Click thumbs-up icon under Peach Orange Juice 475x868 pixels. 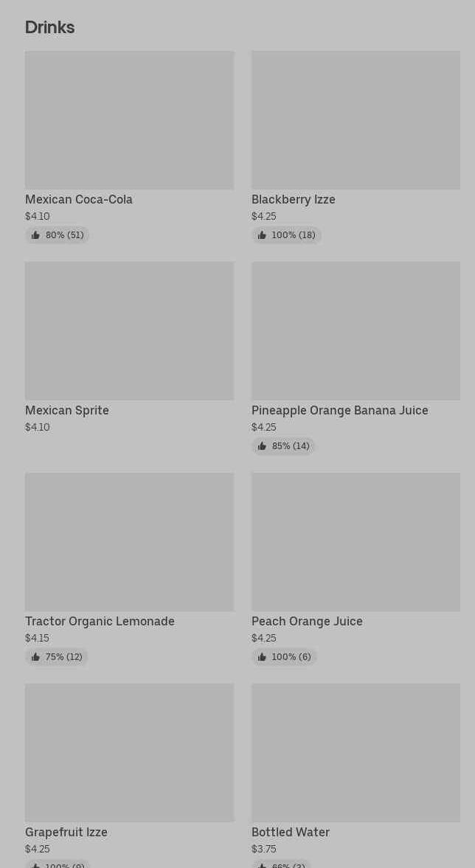262,657
